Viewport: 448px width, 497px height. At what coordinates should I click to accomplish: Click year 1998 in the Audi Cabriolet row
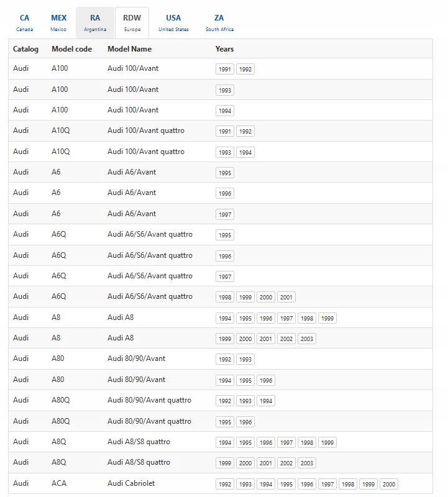point(348,485)
